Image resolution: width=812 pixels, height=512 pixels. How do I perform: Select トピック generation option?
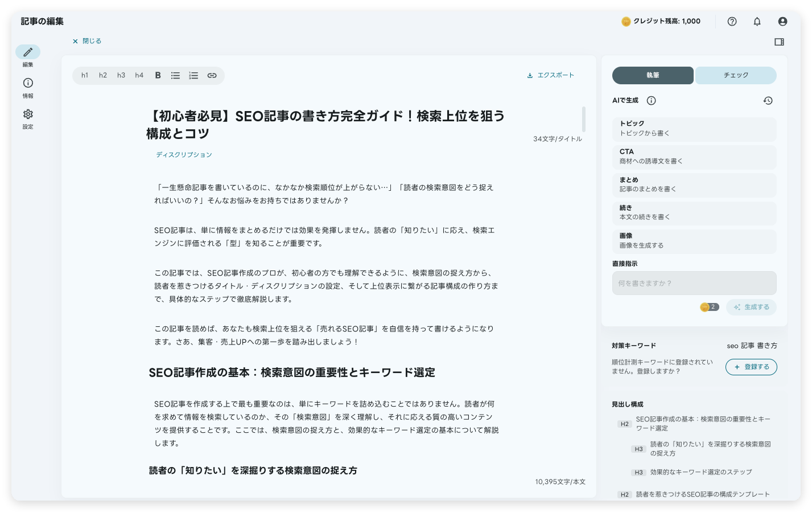tap(694, 129)
